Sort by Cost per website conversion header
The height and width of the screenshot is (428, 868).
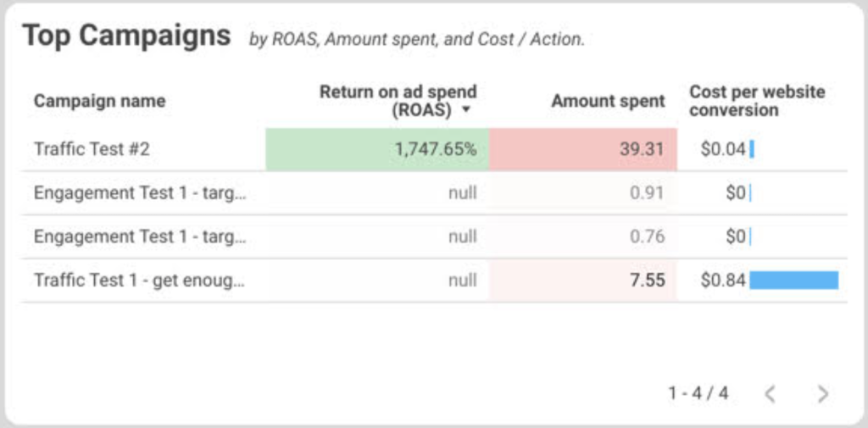click(757, 101)
